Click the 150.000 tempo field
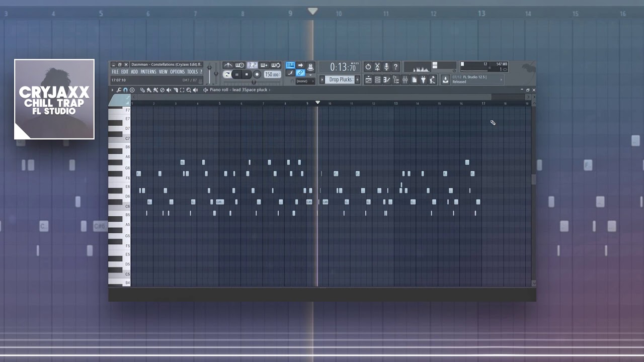 tap(272, 74)
